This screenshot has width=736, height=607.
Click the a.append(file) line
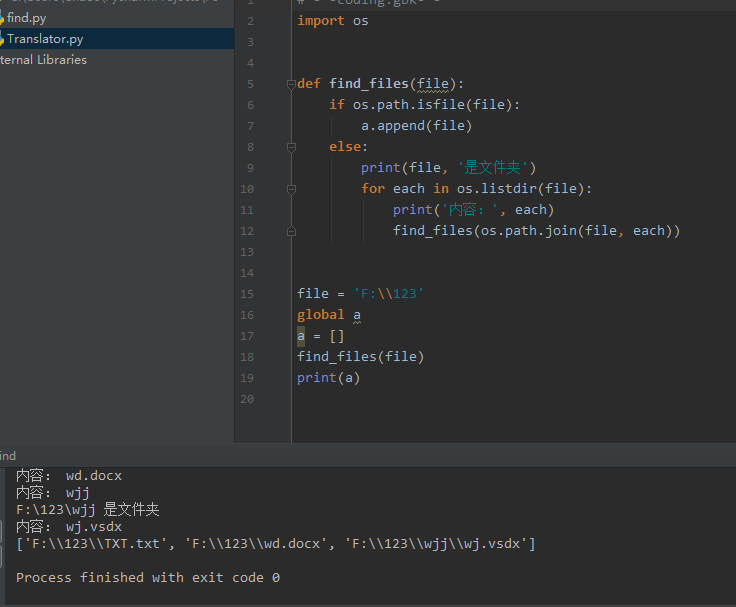pos(416,126)
